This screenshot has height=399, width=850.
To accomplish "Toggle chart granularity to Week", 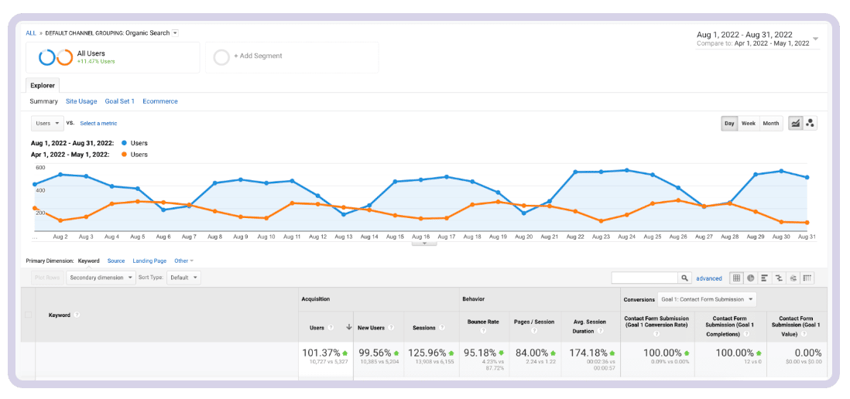I will 748,124.
